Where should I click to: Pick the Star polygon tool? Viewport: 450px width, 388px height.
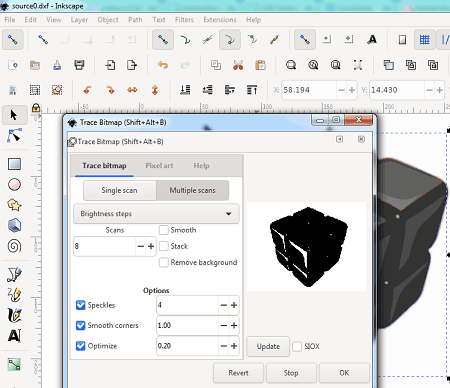click(x=14, y=205)
